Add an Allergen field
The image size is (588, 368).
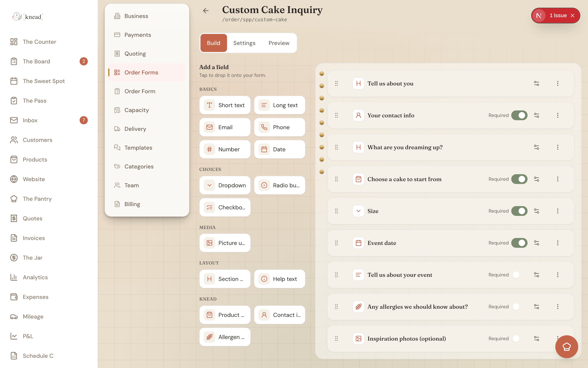pyautogui.click(x=225, y=337)
